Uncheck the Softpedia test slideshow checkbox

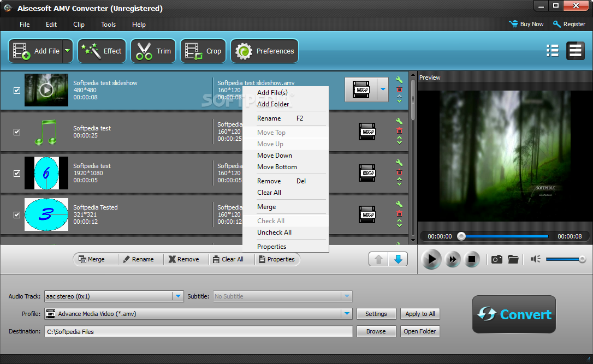pyautogui.click(x=17, y=91)
